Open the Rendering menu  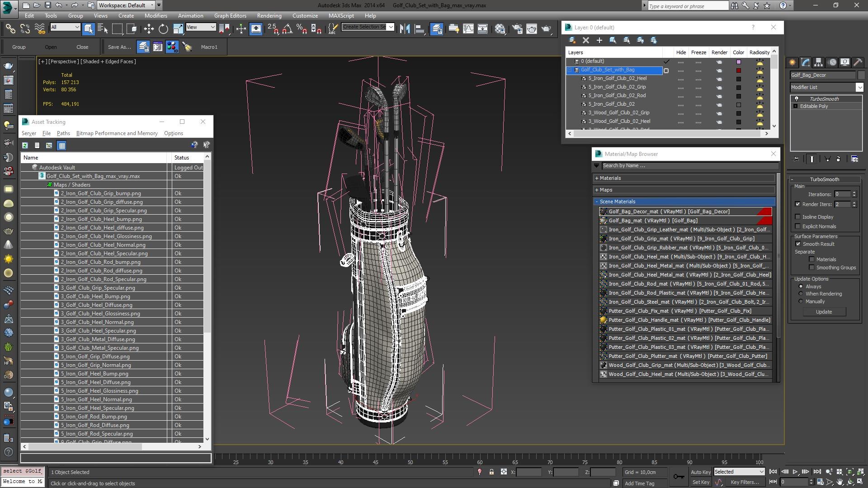coord(269,16)
